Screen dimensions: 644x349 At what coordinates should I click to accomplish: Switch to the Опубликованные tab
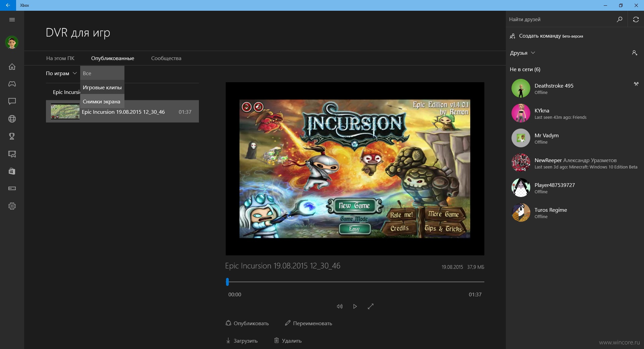pos(113,58)
